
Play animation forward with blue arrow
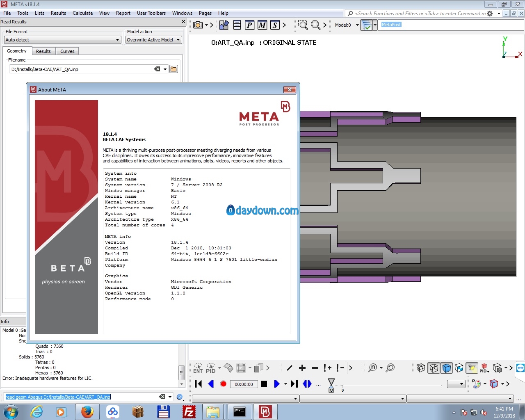[x=276, y=384]
